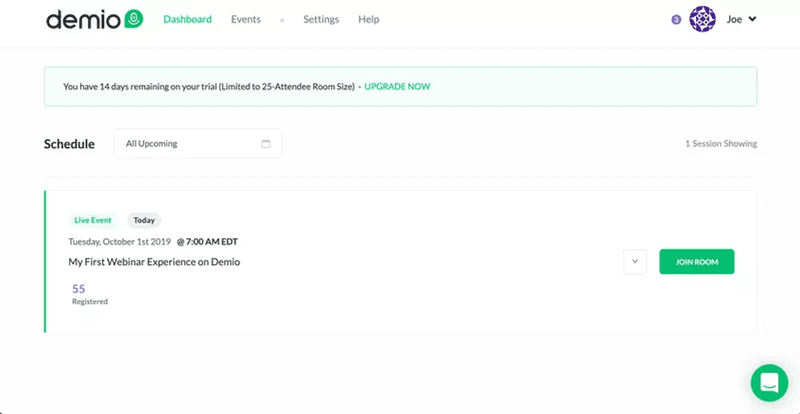Open the All Upcoming schedule dropdown
800x414 pixels.
coord(197,144)
